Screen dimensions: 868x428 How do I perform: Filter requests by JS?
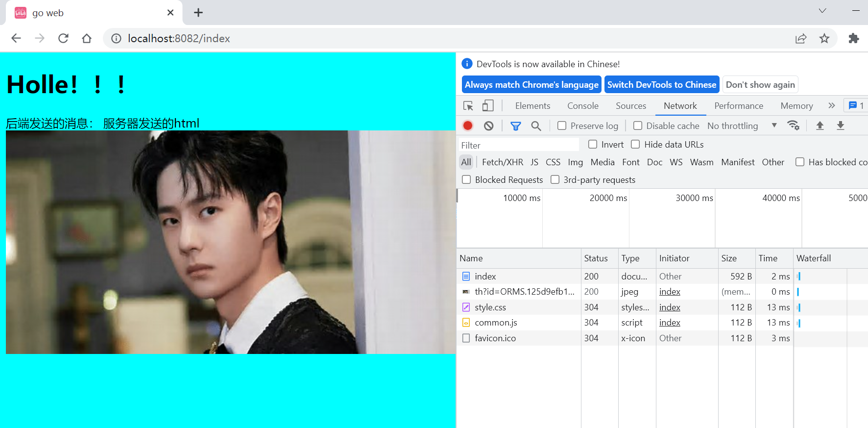pos(534,162)
